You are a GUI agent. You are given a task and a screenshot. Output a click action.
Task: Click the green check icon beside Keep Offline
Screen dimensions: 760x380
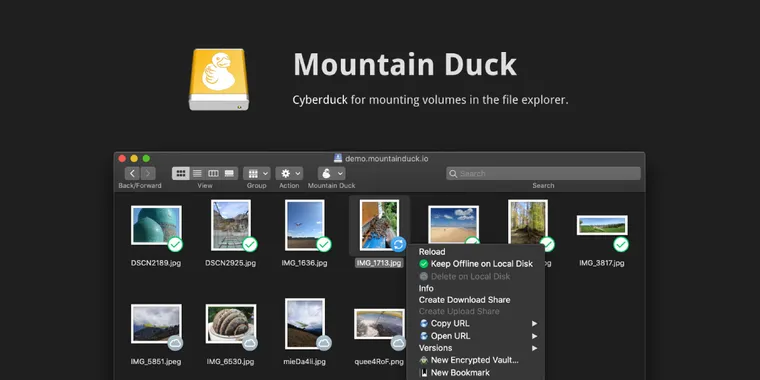(424, 264)
